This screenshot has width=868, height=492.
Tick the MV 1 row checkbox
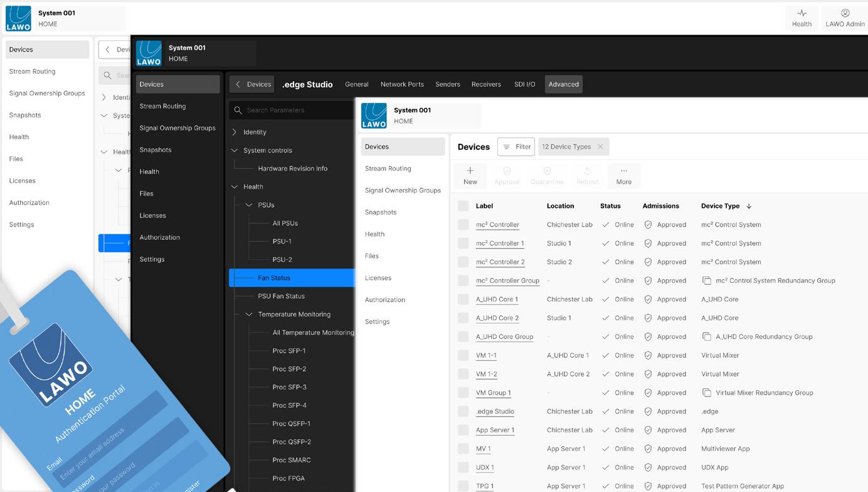463,449
